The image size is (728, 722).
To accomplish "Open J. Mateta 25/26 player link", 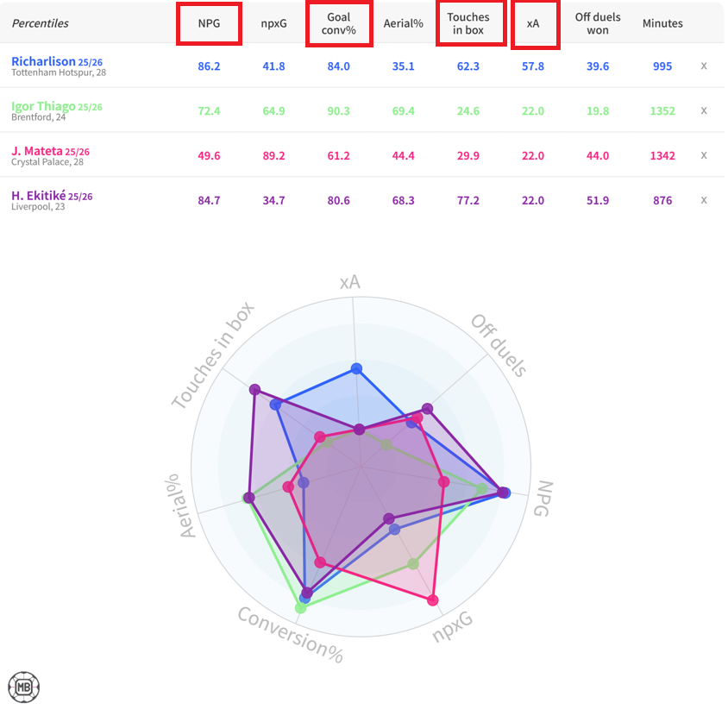I will tap(50, 152).
